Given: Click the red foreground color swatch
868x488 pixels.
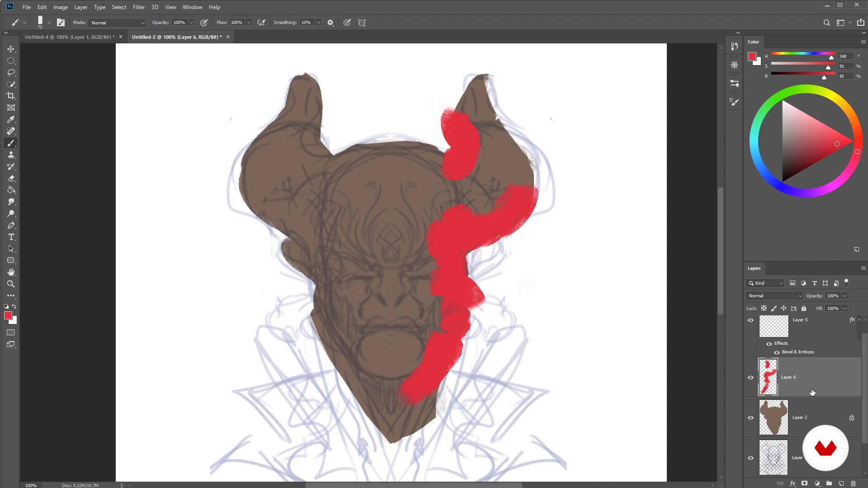Looking at the screenshot, I should (8, 316).
